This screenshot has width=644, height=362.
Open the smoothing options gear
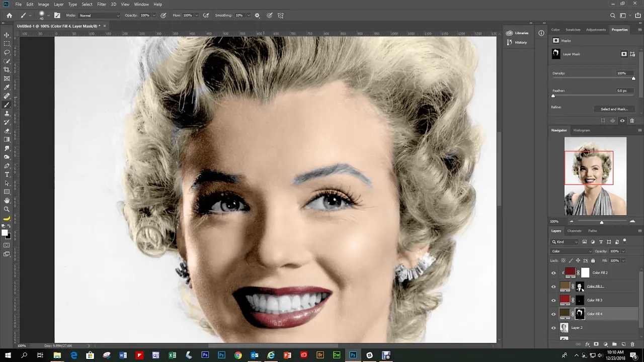pyautogui.click(x=257, y=16)
